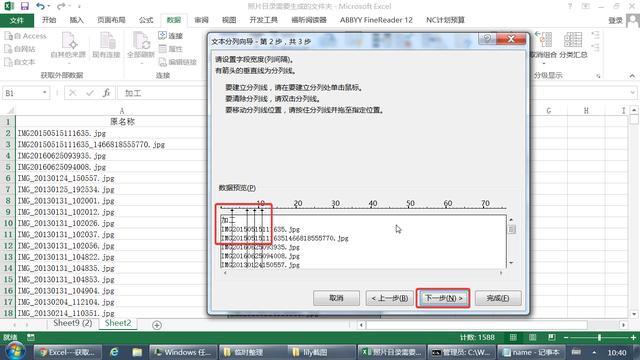Open the Undo history dropdown arrow
Screen dimensions: 640x360
49,6
